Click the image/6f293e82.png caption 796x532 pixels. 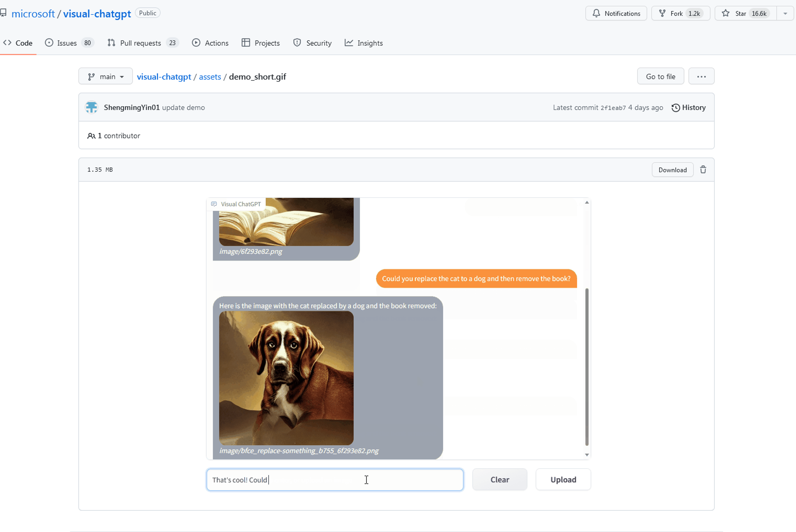tap(251, 251)
